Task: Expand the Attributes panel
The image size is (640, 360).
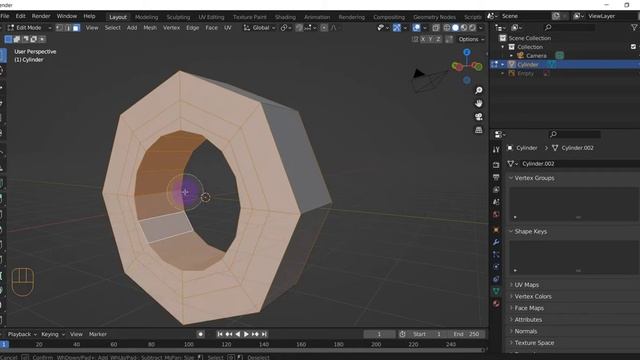Action: coord(528,320)
